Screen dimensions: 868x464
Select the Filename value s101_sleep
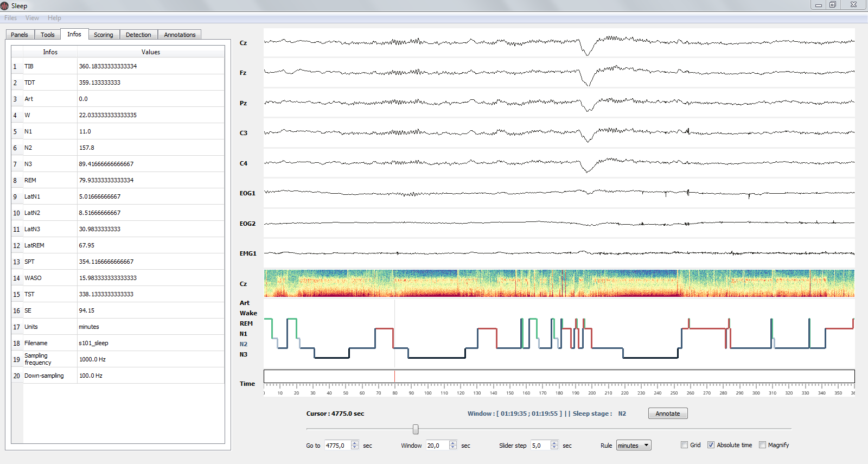[94, 343]
